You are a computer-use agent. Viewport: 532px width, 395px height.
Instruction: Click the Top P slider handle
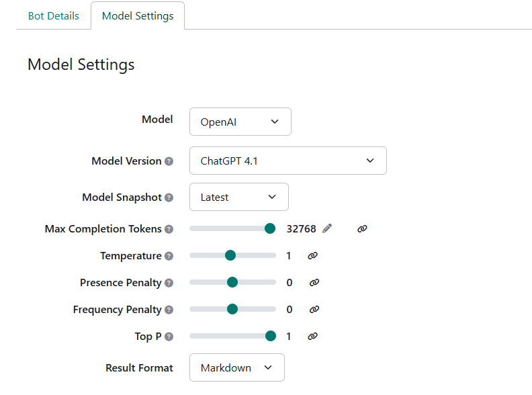click(x=271, y=336)
